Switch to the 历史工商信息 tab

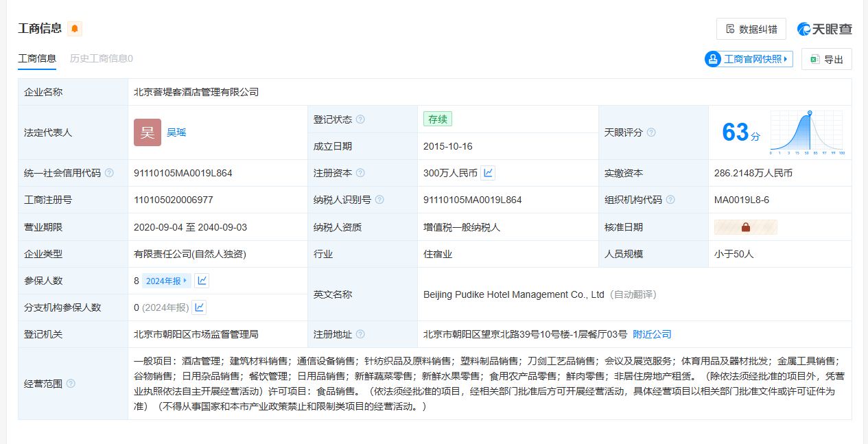click(102, 58)
